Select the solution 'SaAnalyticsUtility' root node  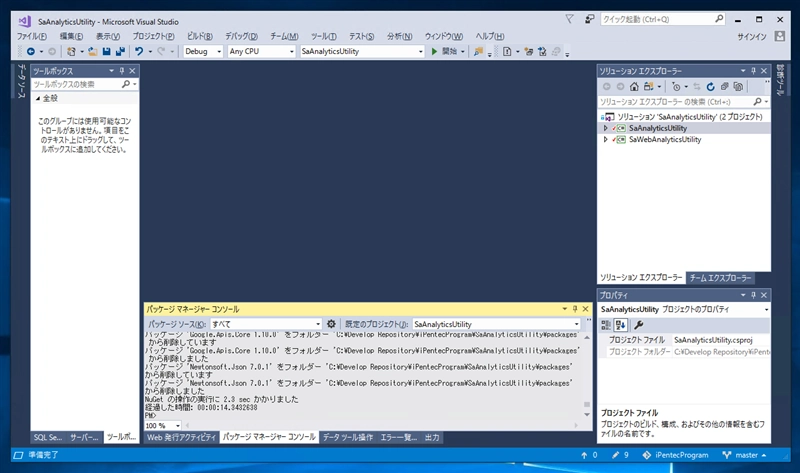tap(684, 117)
